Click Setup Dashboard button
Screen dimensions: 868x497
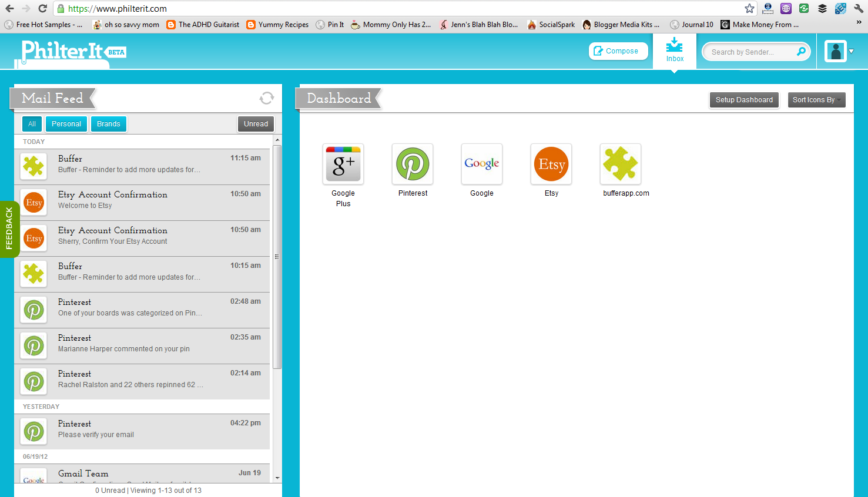click(x=744, y=100)
